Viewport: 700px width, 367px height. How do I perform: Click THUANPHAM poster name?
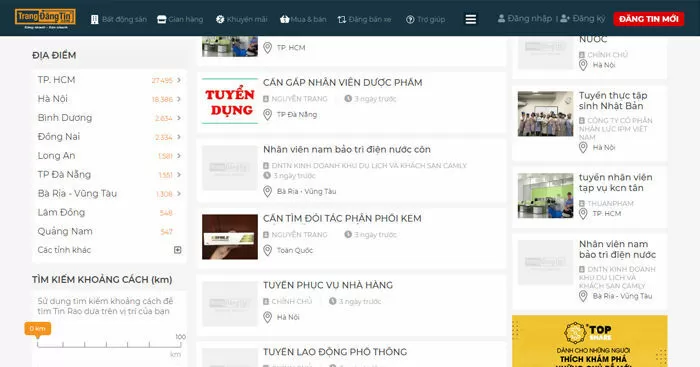pos(610,204)
